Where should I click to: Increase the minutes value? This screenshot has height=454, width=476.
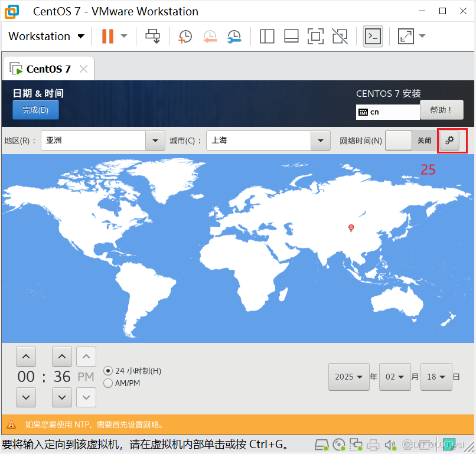point(62,357)
